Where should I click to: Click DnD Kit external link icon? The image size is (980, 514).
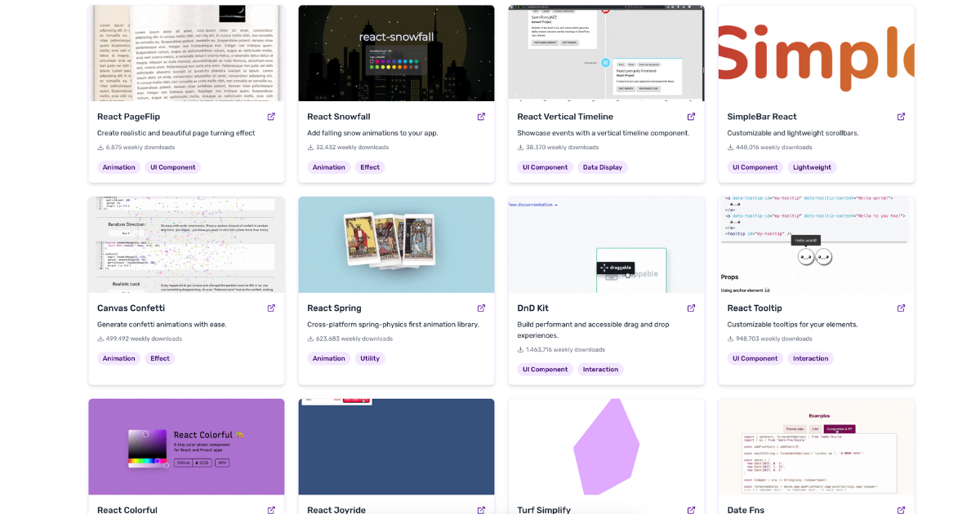coord(691,308)
